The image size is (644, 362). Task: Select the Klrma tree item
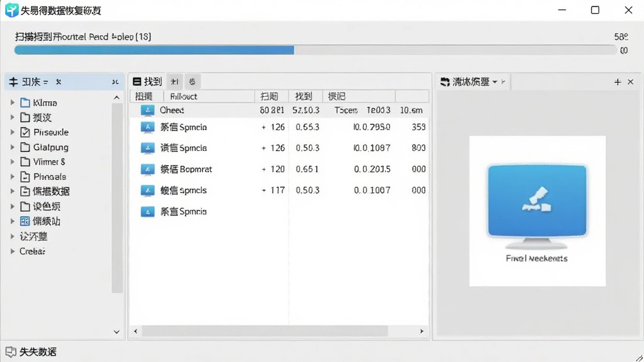tap(45, 102)
